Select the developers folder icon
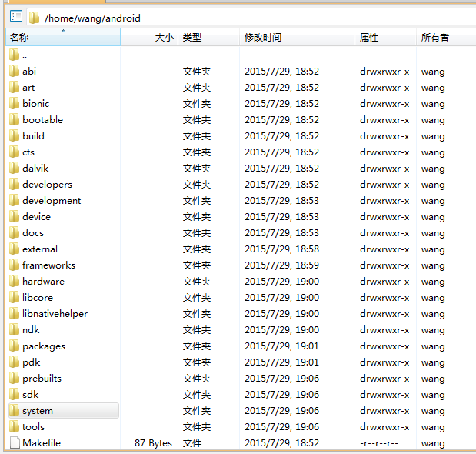The height and width of the screenshot is (454, 476). coord(15,184)
